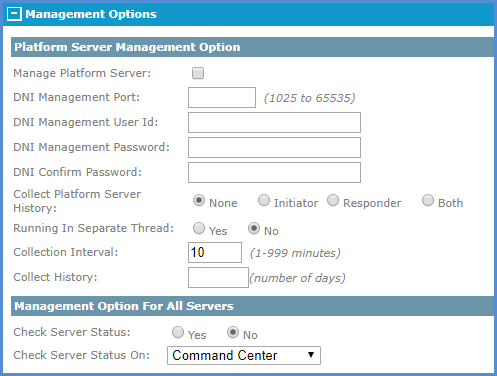
Task: Select Both for server history collection
Action: (x=428, y=200)
